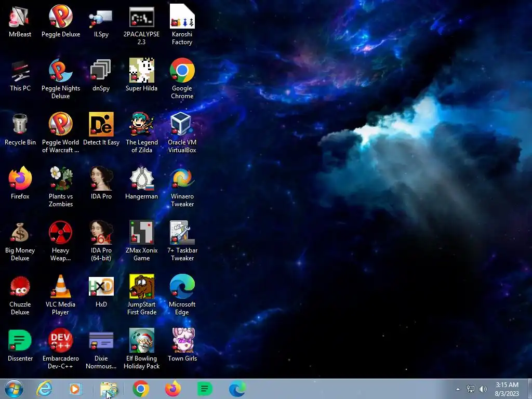Launch Microsoft Edge from the taskbar
This screenshot has height=399, width=532.
pyautogui.click(x=237, y=389)
